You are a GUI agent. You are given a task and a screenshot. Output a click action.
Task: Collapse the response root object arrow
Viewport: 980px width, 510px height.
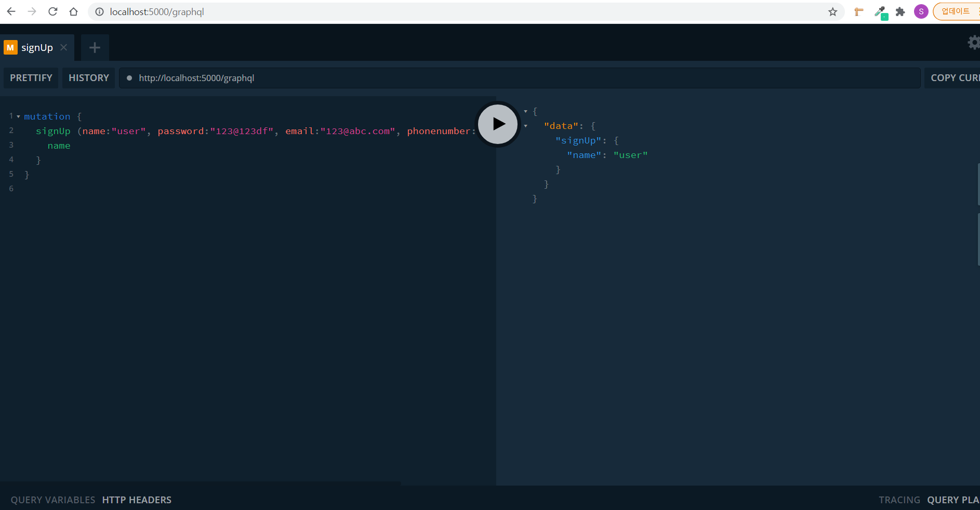point(526,111)
